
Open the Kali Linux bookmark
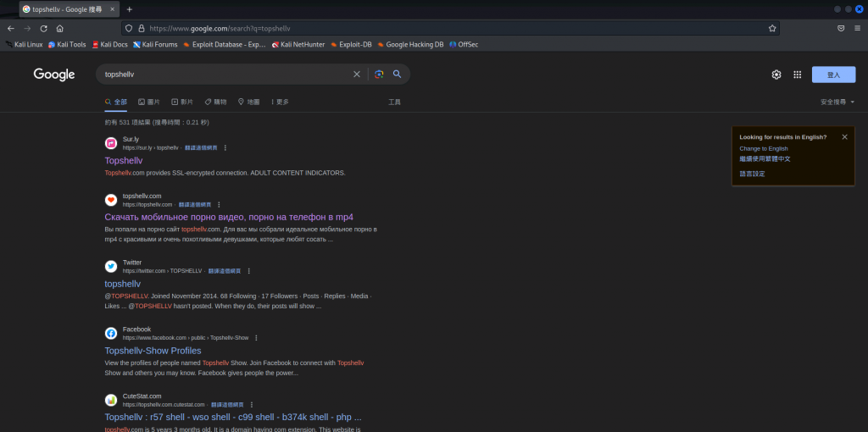click(x=24, y=44)
